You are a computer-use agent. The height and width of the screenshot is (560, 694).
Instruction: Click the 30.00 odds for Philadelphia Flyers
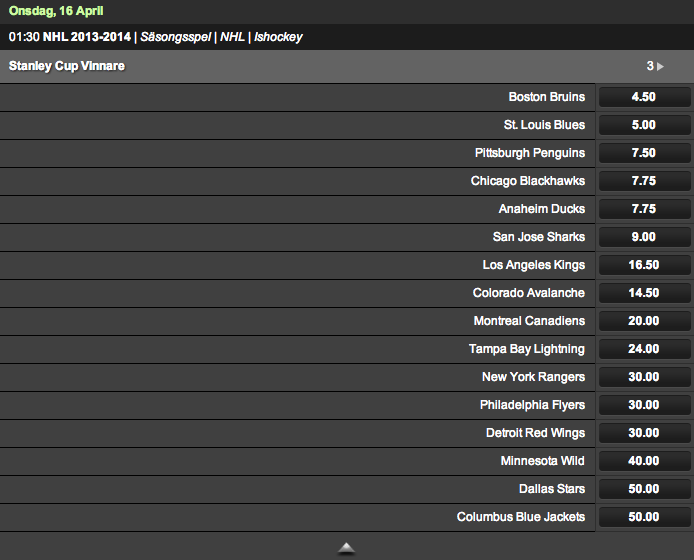click(x=644, y=405)
